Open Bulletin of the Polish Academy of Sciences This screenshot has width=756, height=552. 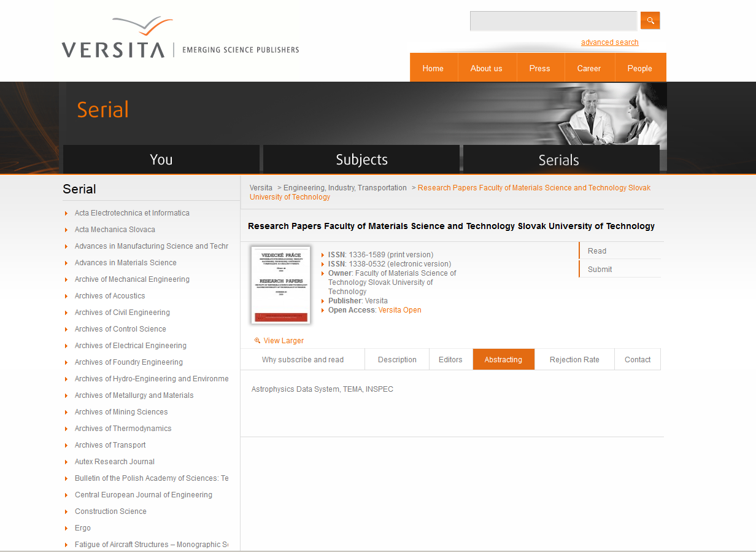point(152,478)
